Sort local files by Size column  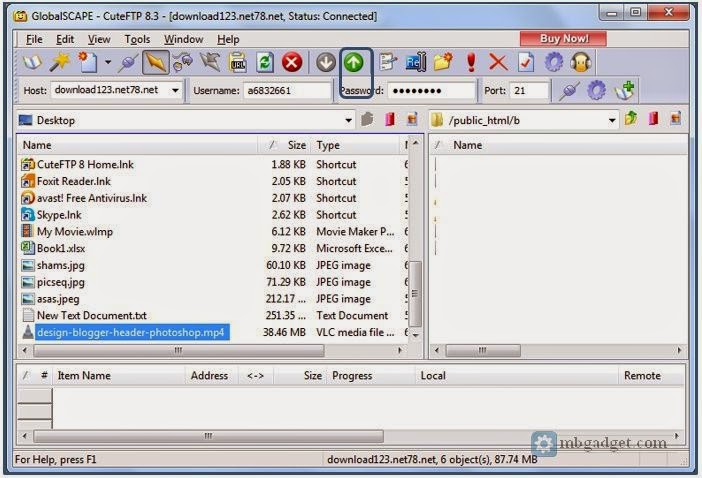tap(284, 145)
